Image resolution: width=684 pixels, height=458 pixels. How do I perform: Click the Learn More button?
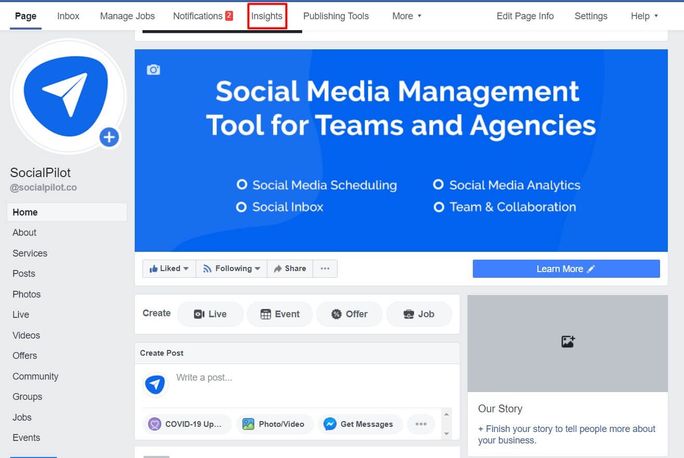566,269
